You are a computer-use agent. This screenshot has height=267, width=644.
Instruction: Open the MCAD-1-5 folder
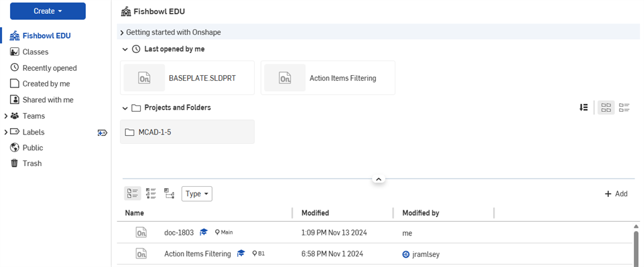click(x=187, y=132)
